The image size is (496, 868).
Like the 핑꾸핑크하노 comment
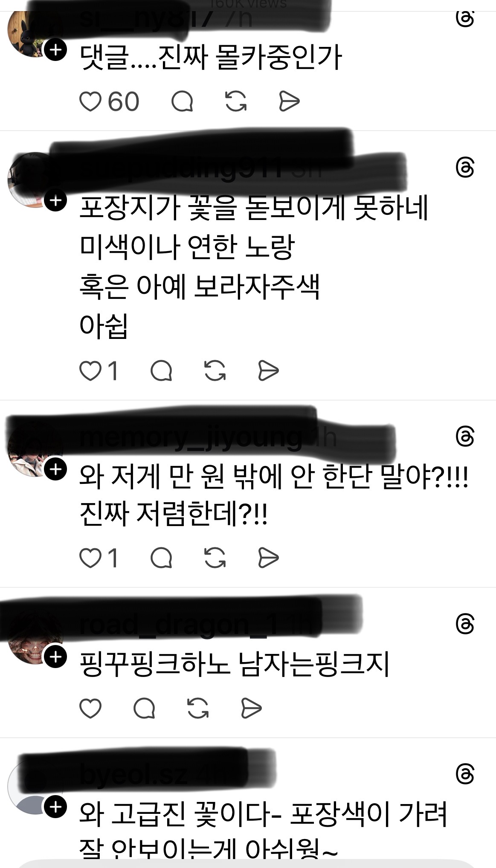[90, 709]
